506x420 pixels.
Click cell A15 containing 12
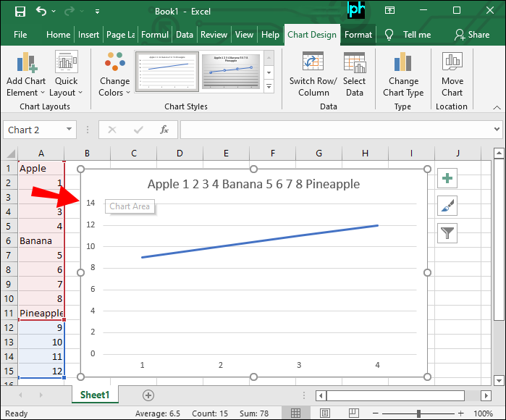point(41,371)
